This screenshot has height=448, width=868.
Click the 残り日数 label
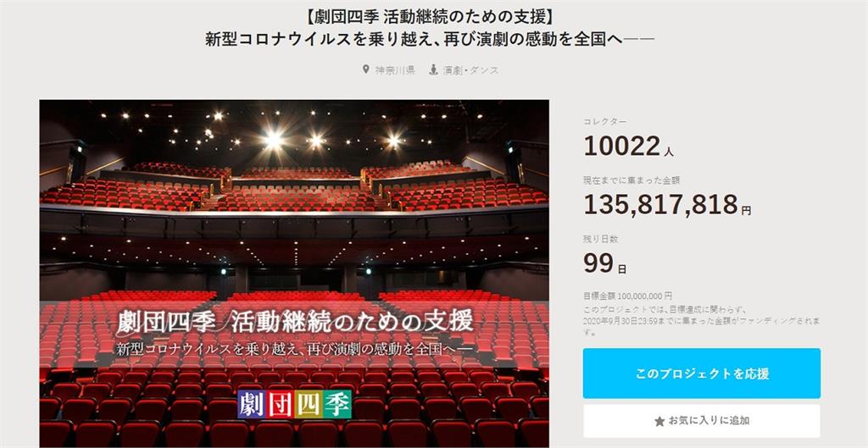[x=601, y=239]
